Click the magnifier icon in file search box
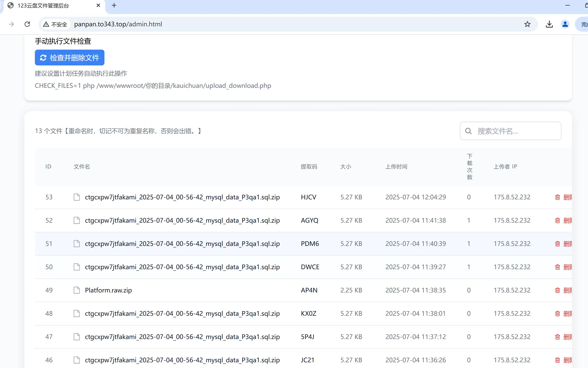588x368 pixels. [468, 131]
